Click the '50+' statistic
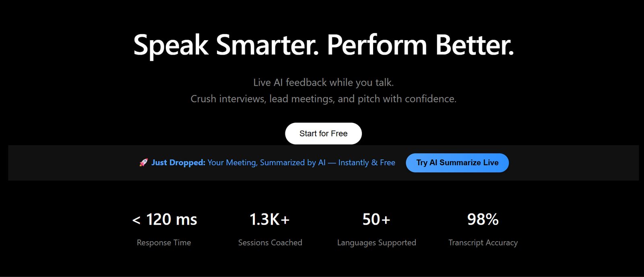The image size is (644, 277). coord(376,220)
